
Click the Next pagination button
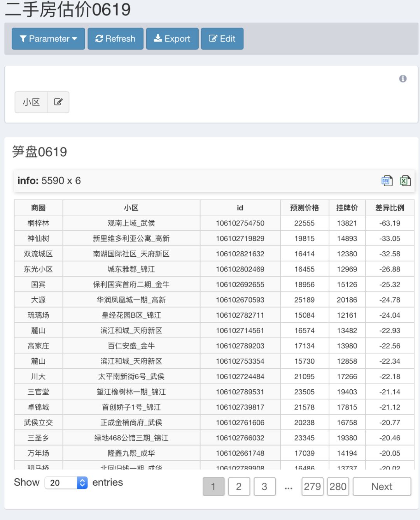coord(381,486)
